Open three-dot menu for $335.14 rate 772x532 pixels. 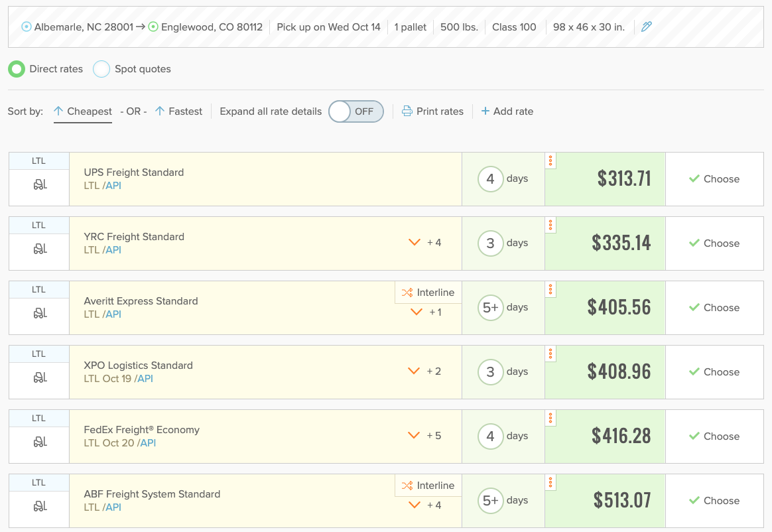pos(550,225)
